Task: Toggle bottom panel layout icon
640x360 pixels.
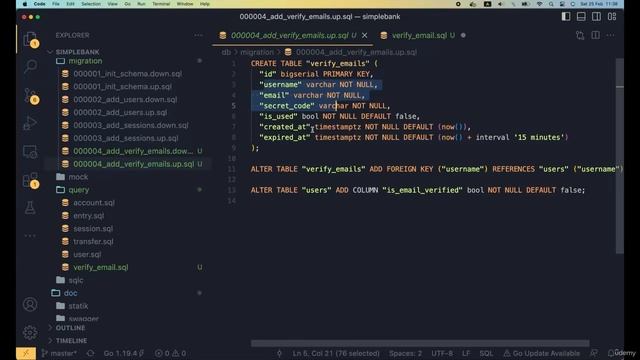Action: 581,17
